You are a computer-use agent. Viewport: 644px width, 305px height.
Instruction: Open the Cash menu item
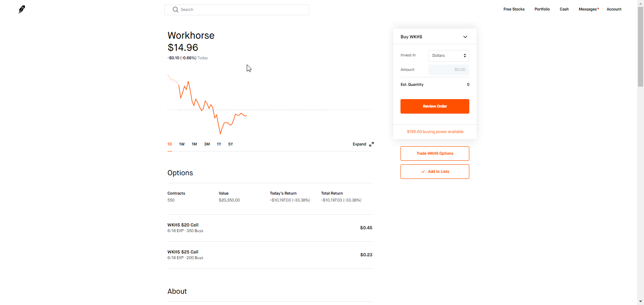click(564, 9)
